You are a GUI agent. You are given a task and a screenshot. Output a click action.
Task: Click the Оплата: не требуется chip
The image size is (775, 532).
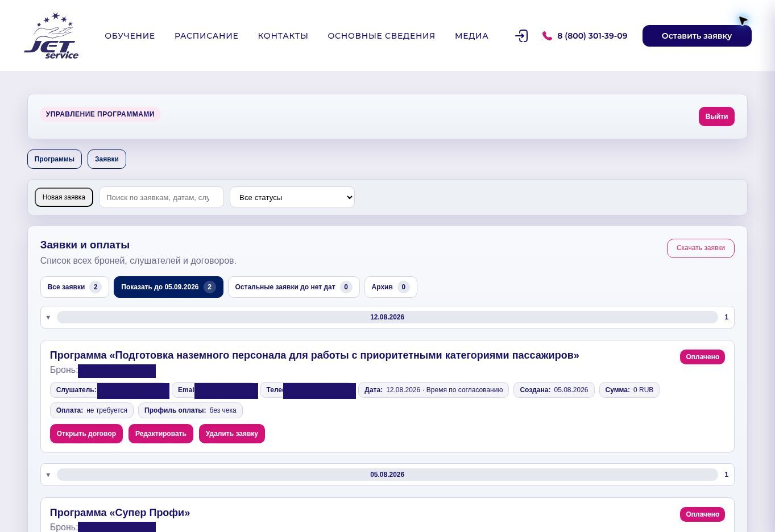pyautogui.click(x=92, y=410)
